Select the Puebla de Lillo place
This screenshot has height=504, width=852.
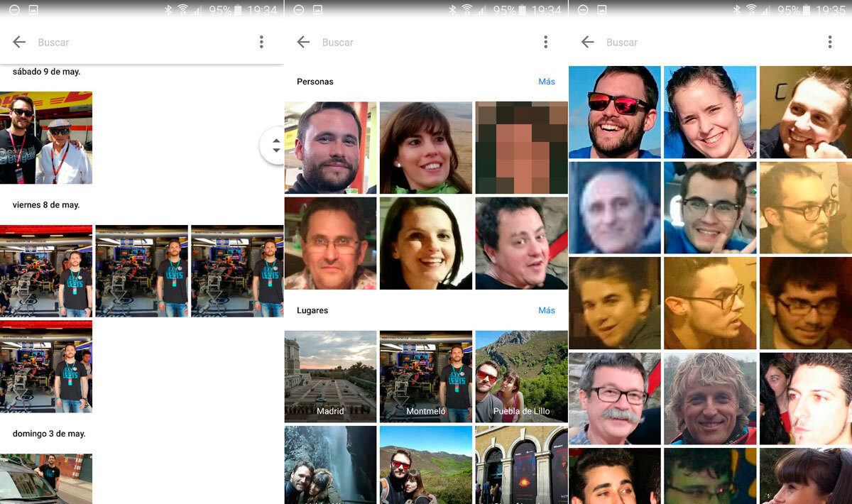[x=521, y=376]
